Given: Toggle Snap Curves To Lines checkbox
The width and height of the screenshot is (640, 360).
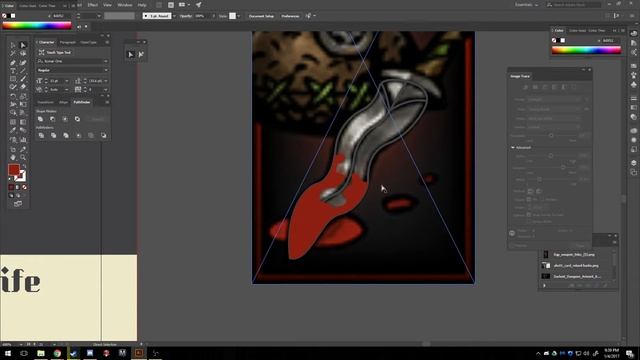Looking at the screenshot, I should (x=529, y=215).
